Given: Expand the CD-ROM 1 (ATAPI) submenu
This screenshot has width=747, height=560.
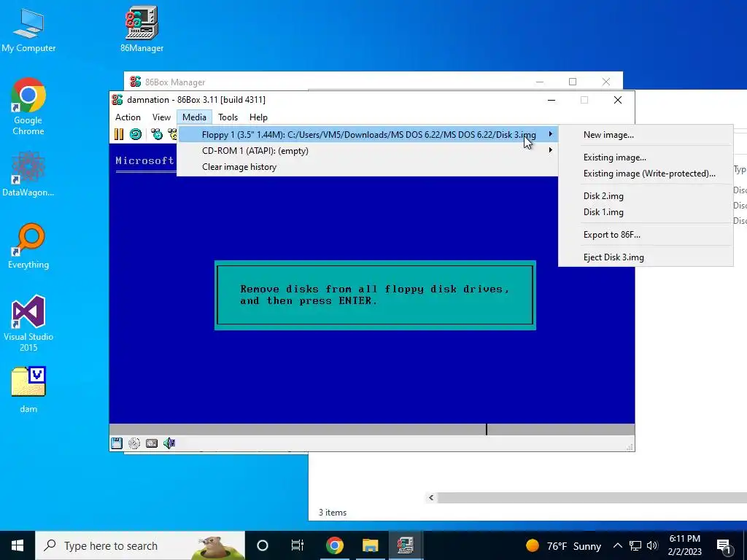Looking at the screenshot, I should coord(368,151).
